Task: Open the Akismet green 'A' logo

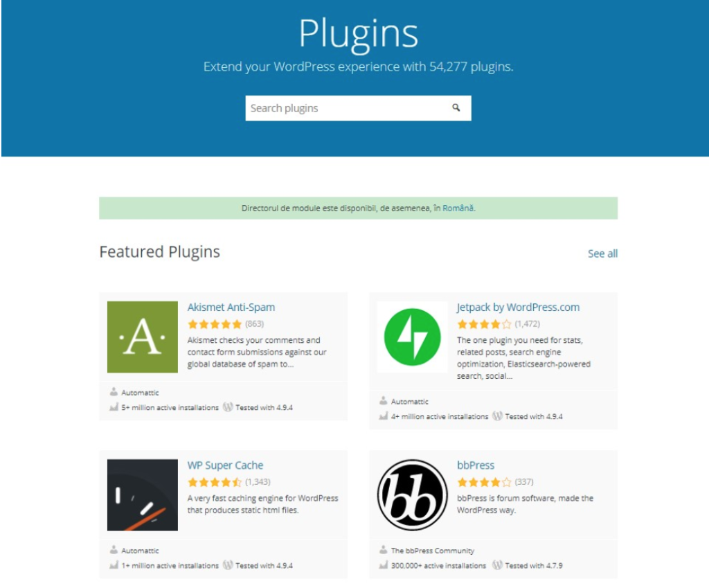Action: coord(143,337)
